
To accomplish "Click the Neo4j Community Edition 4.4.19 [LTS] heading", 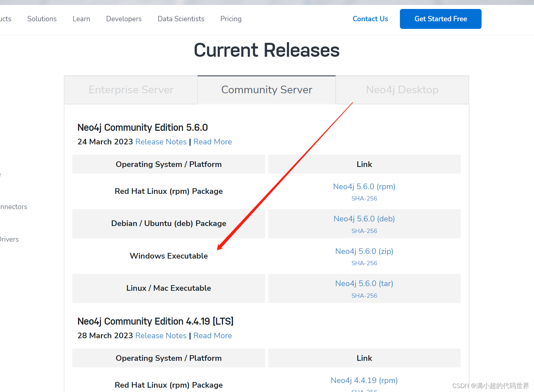I will coord(155,321).
